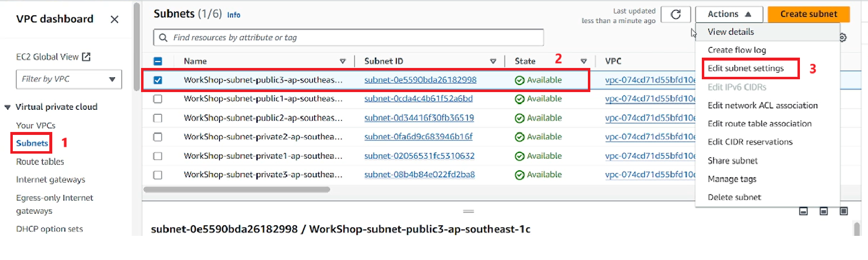Open the Actions dropdown button

click(x=729, y=14)
